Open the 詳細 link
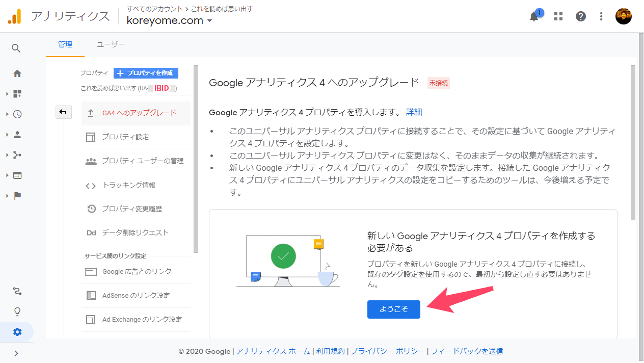The image size is (644, 363). coord(414,112)
